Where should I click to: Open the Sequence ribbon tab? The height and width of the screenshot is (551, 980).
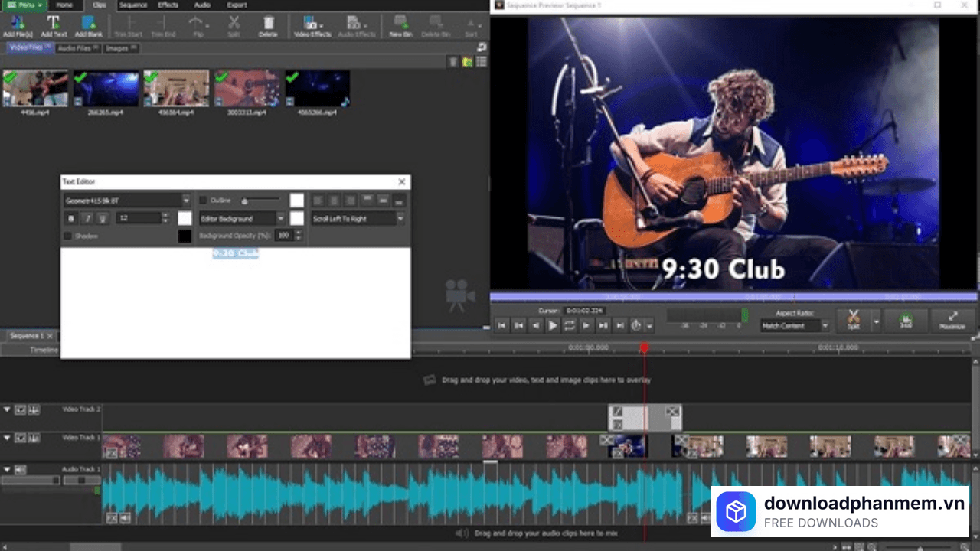point(133,5)
